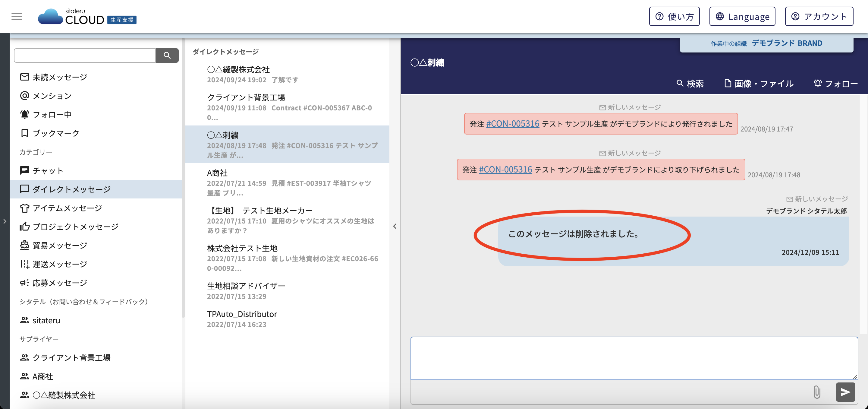868x409 pixels.
Task: Open #CON-005316 link in withdrawn message
Action: point(505,170)
